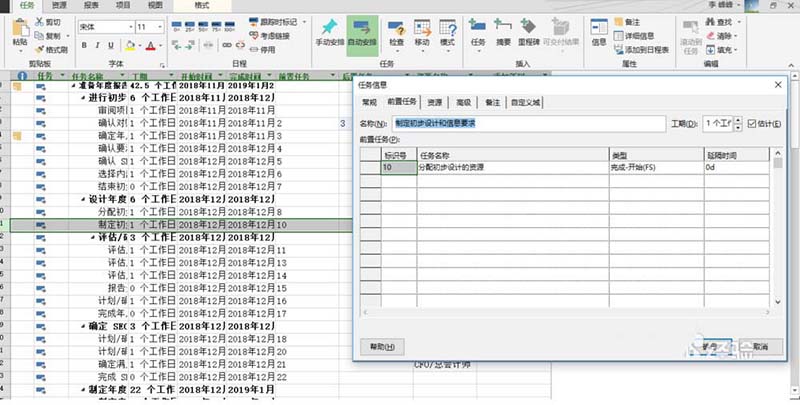
Task: Open the 格式 ribbon tab
Action: [x=202, y=6]
